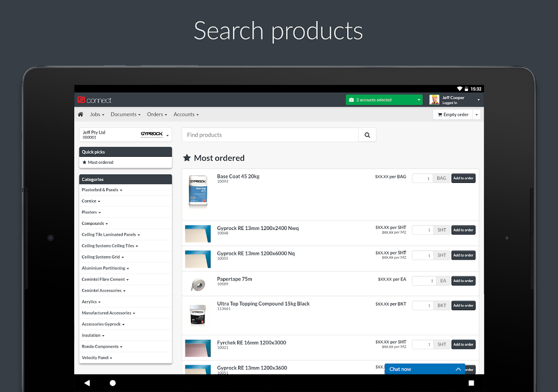This screenshot has height=392, width=558.
Task: Expand the Cemintel Accessories category
Action: 126,291
